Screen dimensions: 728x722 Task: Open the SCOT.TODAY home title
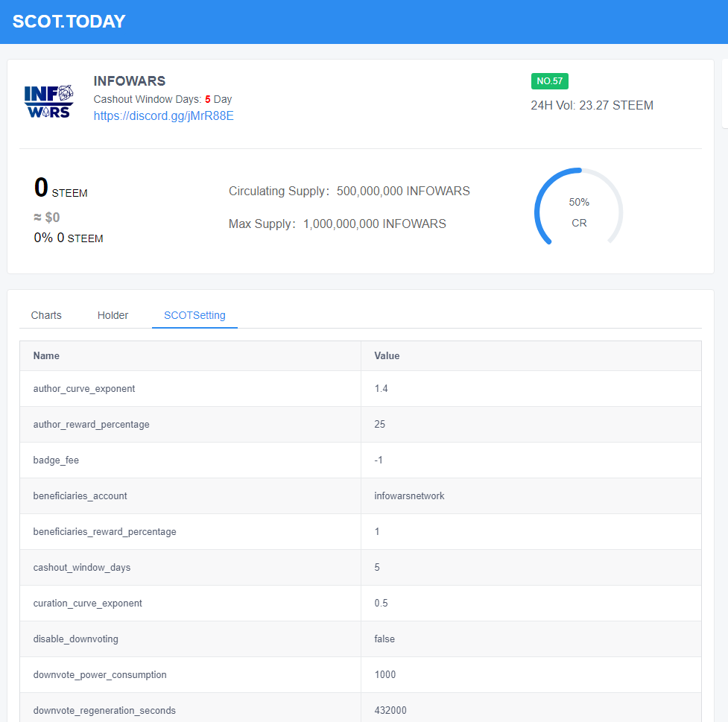click(69, 22)
